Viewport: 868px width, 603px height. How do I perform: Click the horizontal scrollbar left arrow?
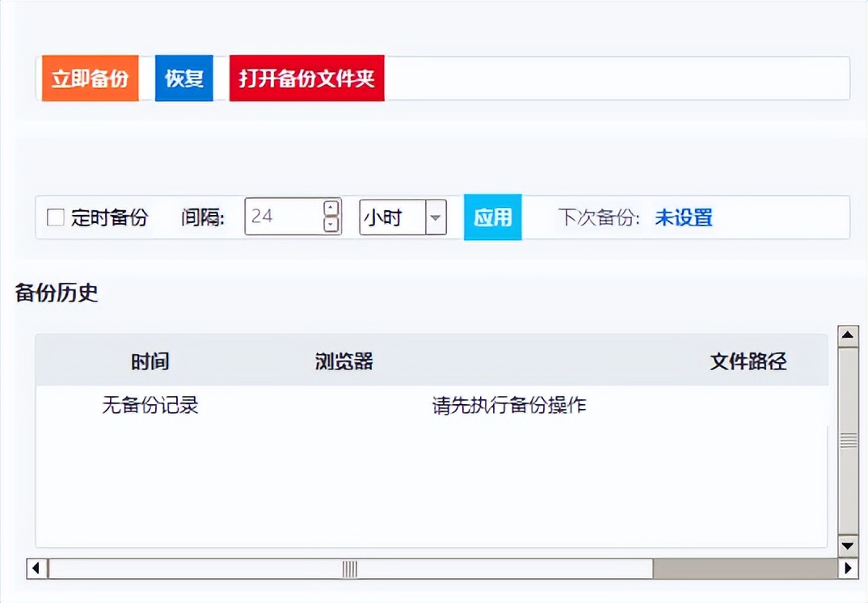(36, 569)
